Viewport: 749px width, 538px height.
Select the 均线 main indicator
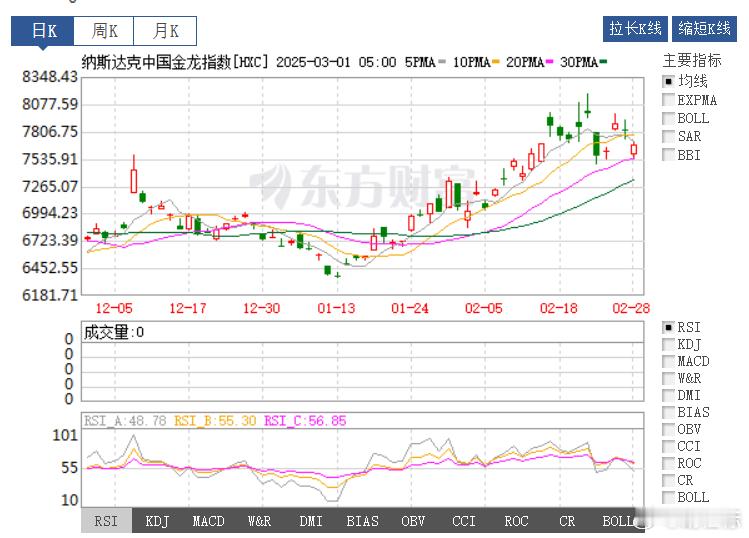pyautogui.click(x=668, y=81)
